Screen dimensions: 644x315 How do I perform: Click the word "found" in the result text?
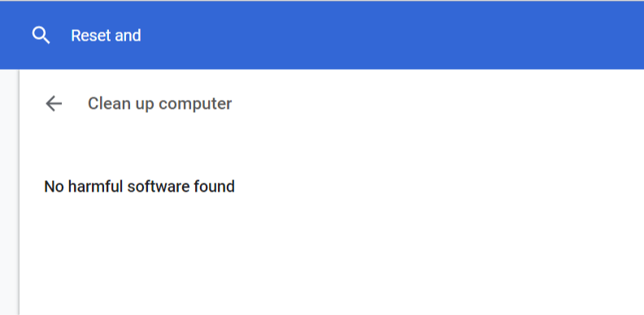coord(214,187)
